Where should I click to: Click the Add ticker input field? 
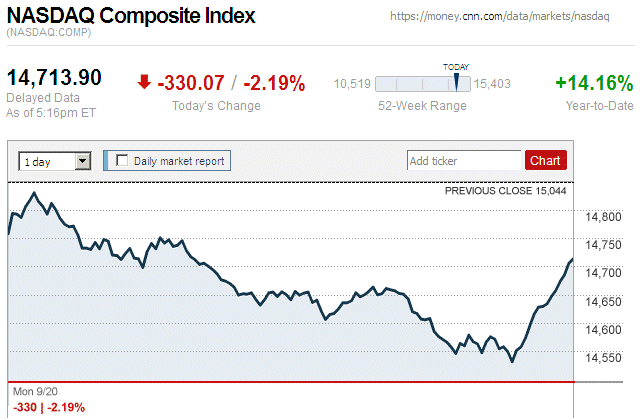tap(464, 160)
